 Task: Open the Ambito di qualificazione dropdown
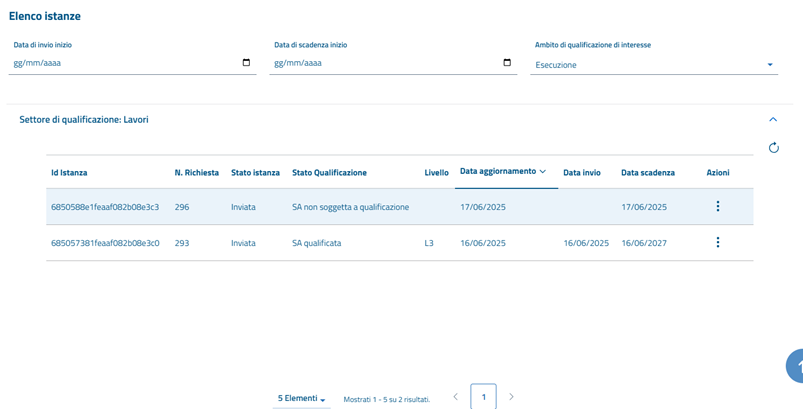[x=655, y=65]
